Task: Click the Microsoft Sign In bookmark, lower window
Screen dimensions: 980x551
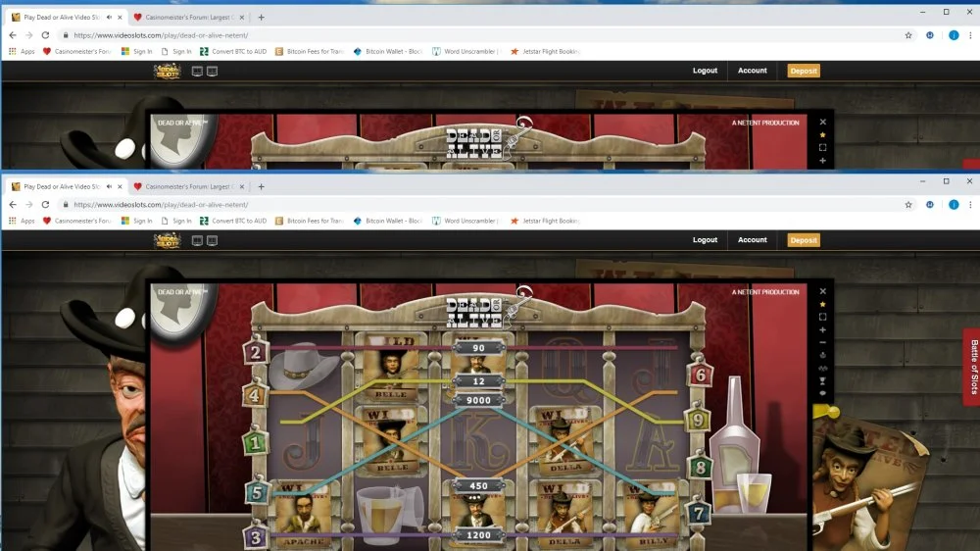Action: pos(137,221)
